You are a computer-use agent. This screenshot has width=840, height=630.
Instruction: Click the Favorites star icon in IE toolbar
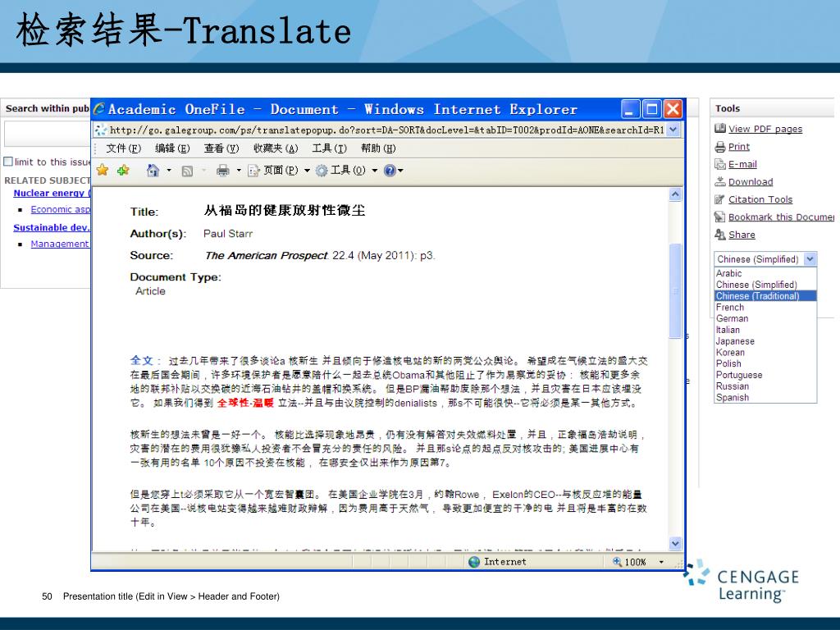[103, 171]
